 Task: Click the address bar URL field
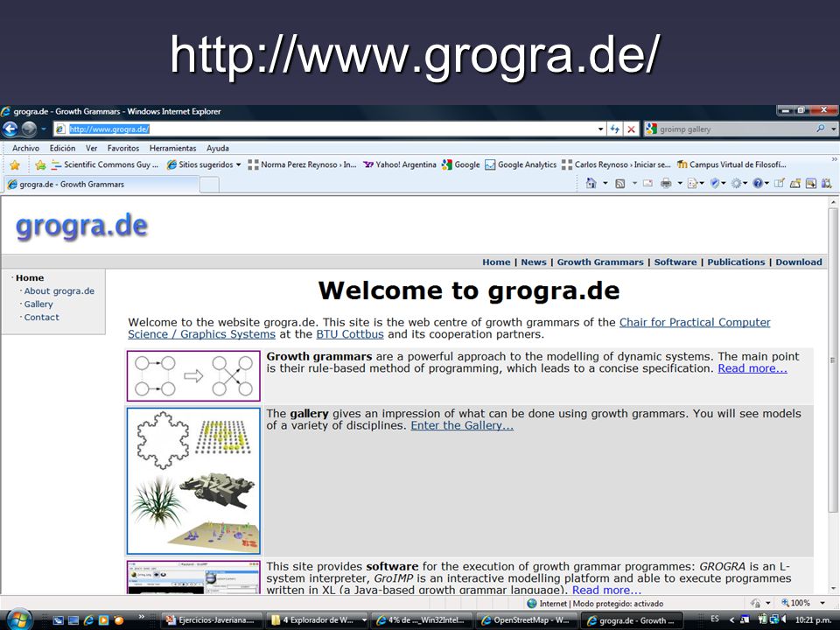point(330,129)
